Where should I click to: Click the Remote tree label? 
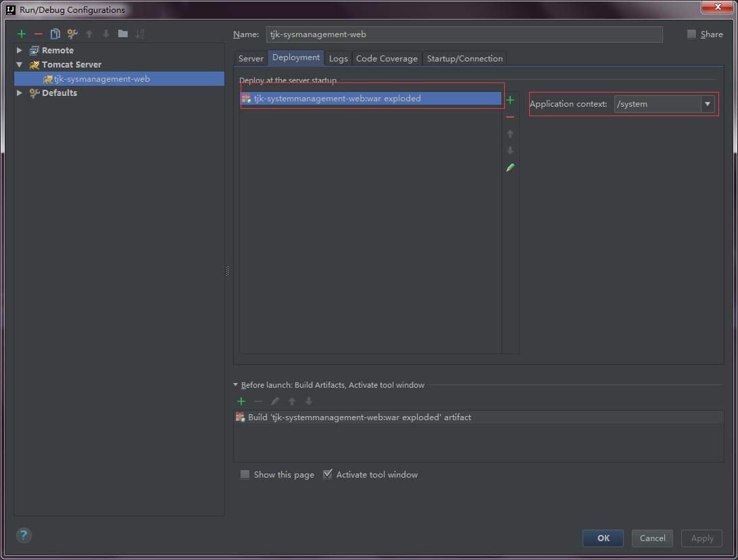tap(58, 51)
